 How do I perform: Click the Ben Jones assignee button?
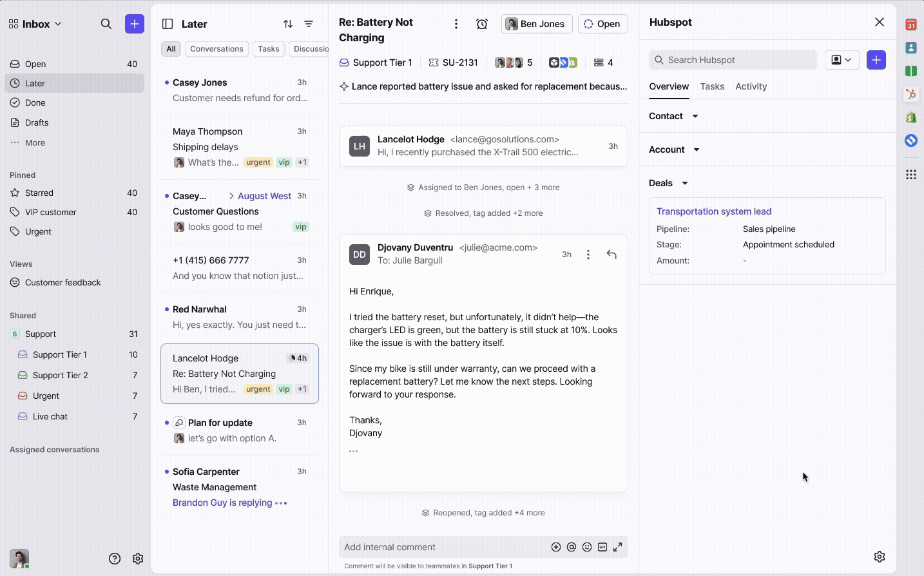[x=536, y=24]
